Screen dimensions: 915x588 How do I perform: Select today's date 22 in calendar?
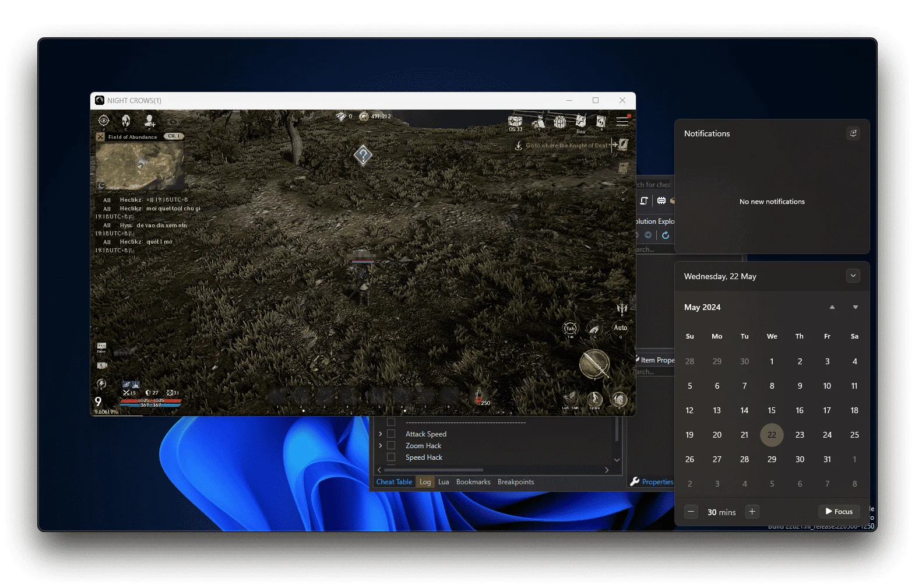(772, 435)
